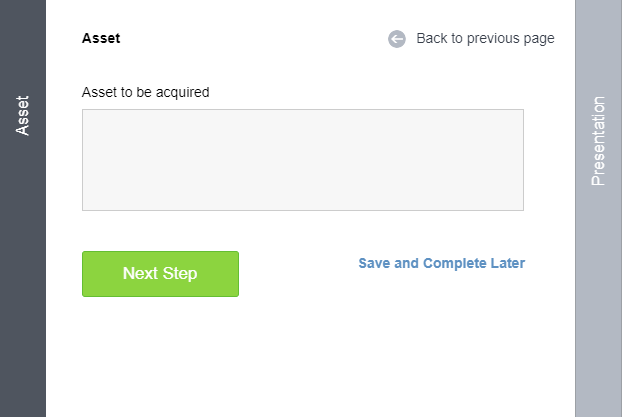Click the circular back arrow icon
Viewport: 622px width, 417px height.
397,39
